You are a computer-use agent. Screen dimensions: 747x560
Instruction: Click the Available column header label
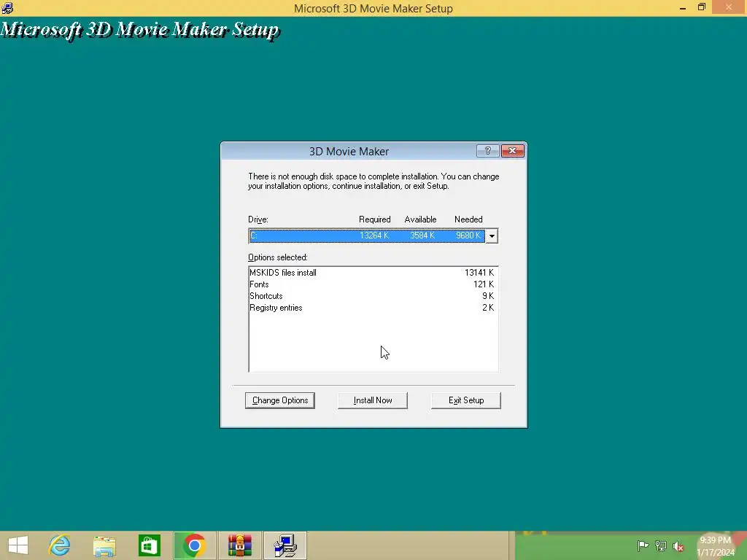click(420, 219)
